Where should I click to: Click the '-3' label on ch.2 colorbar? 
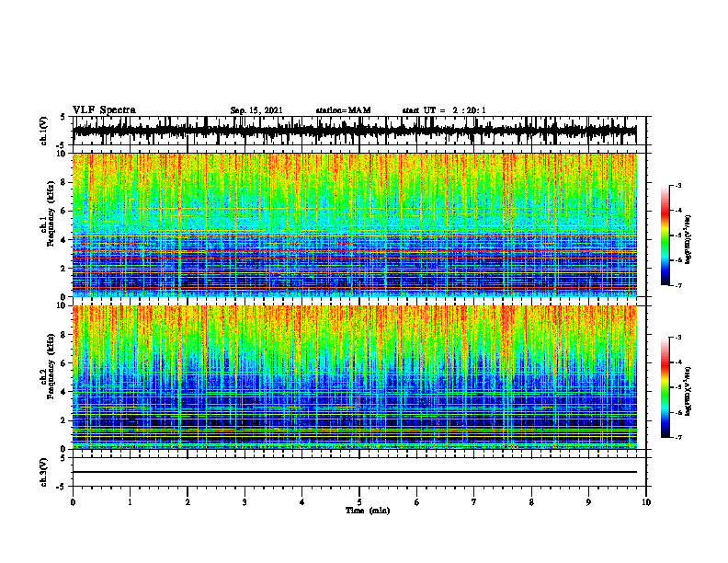click(677, 338)
